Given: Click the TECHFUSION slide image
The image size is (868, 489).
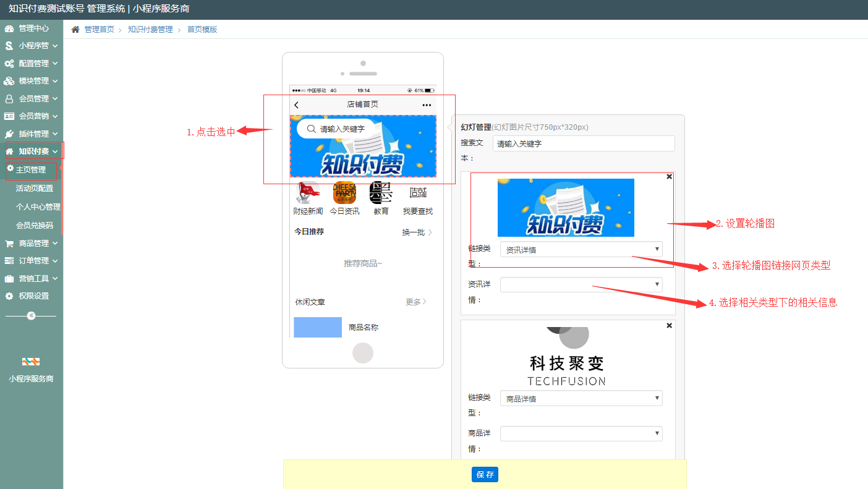Looking at the screenshot, I should [x=566, y=355].
